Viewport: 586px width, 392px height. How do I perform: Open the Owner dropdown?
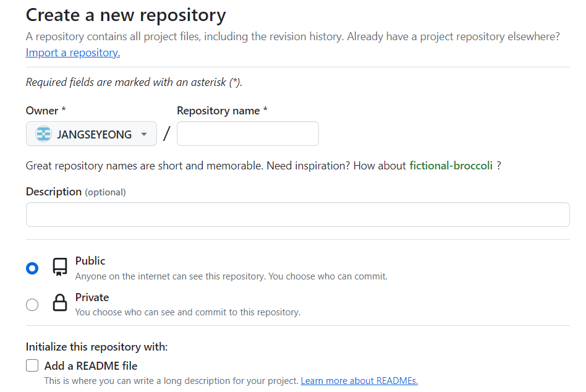tap(91, 134)
